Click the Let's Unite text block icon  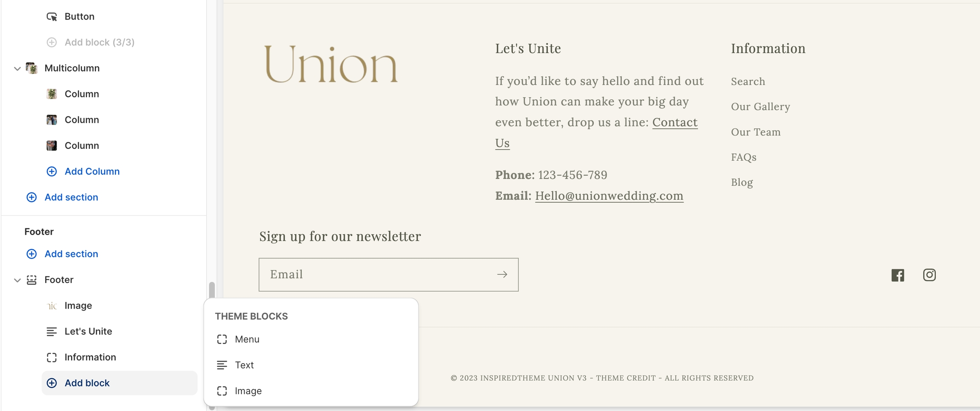(x=51, y=332)
